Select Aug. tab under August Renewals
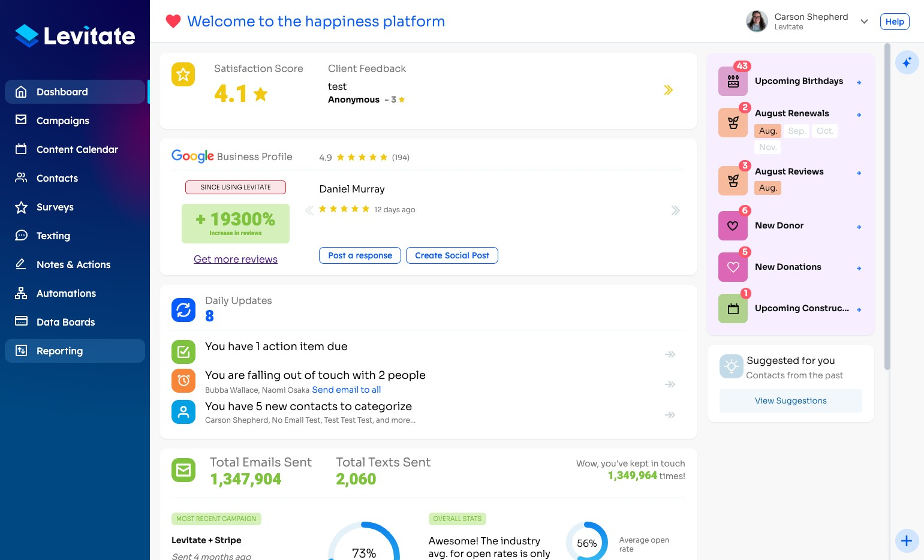924x560 pixels. coord(768,131)
